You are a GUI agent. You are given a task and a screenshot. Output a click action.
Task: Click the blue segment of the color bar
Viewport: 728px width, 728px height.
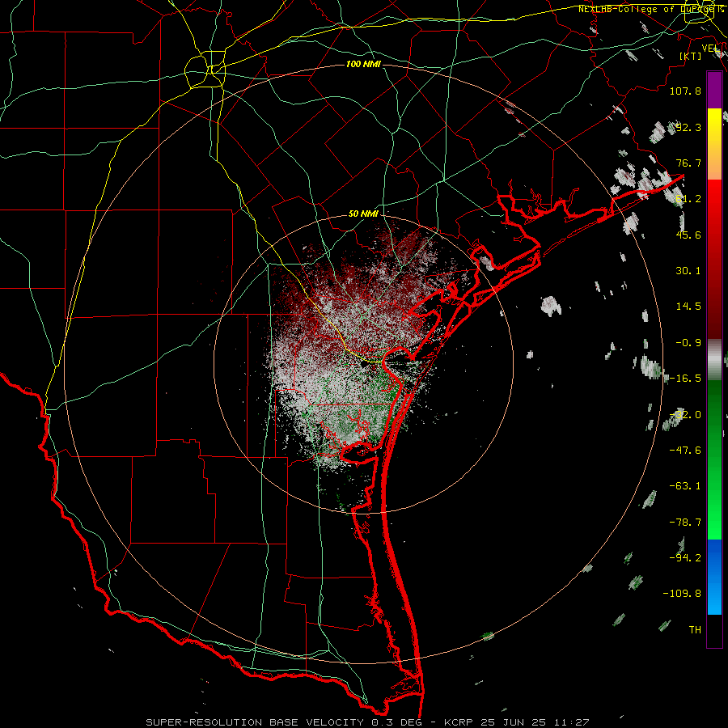(714, 577)
